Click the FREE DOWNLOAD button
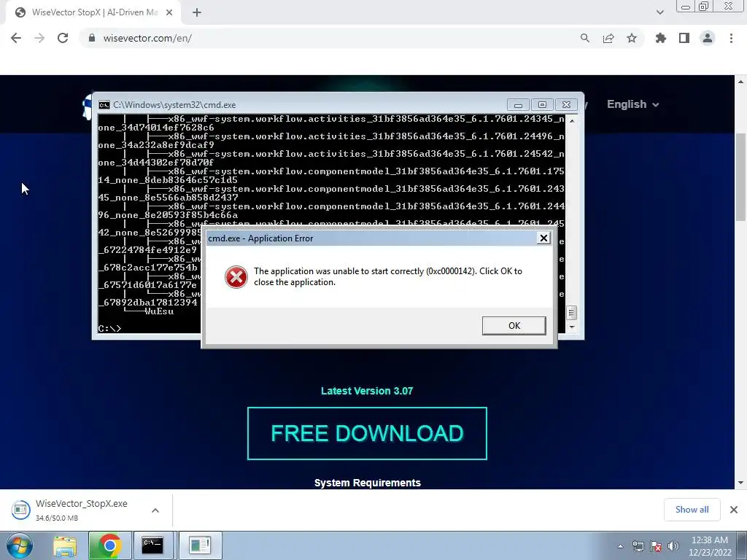 pyautogui.click(x=367, y=433)
